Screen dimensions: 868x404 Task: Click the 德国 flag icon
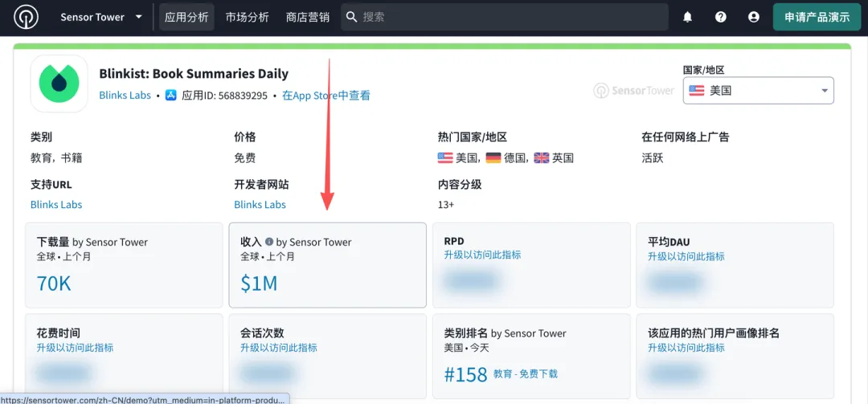click(x=493, y=158)
